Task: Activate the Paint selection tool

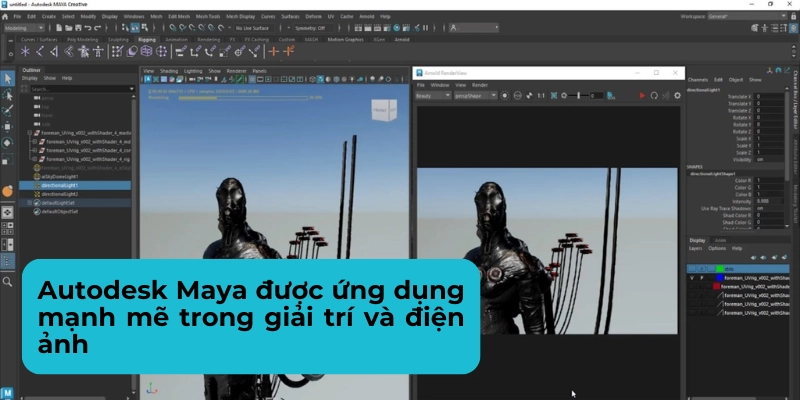Action: (x=7, y=111)
